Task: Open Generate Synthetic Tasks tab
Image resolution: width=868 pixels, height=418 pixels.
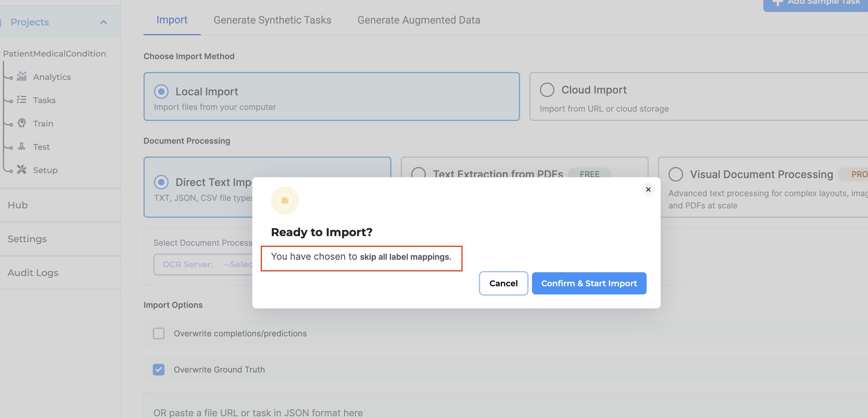Action: point(272,20)
